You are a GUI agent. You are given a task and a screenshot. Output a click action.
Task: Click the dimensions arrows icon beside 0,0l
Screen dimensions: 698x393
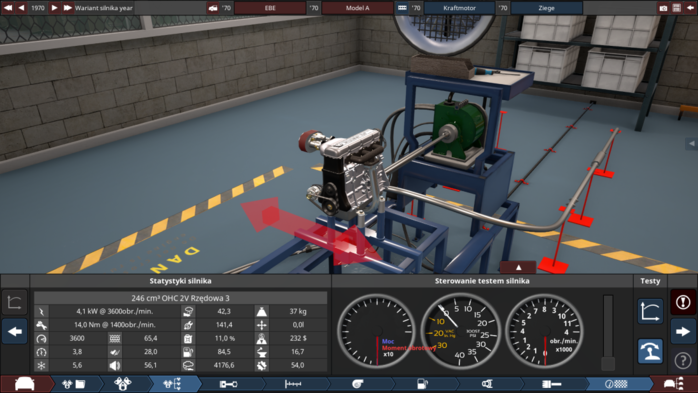pos(262,324)
